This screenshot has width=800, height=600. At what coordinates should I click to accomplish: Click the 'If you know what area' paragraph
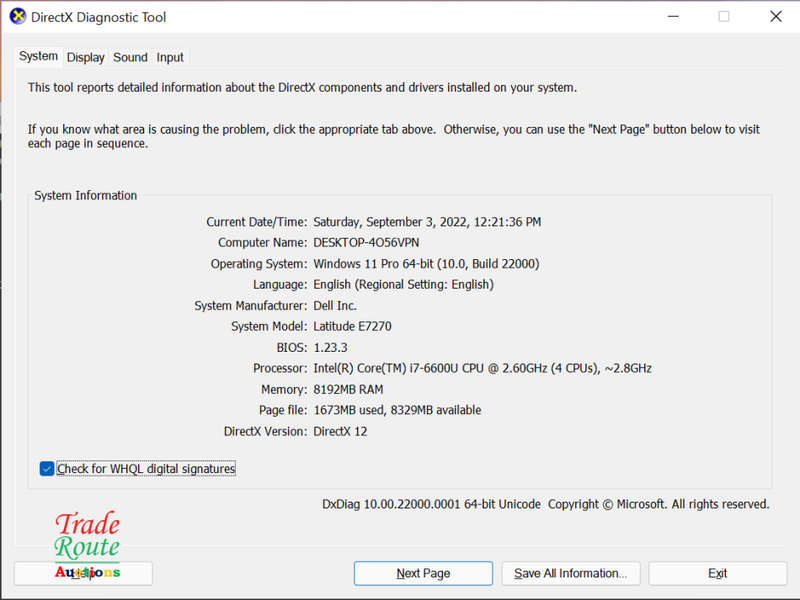click(394, 136)
